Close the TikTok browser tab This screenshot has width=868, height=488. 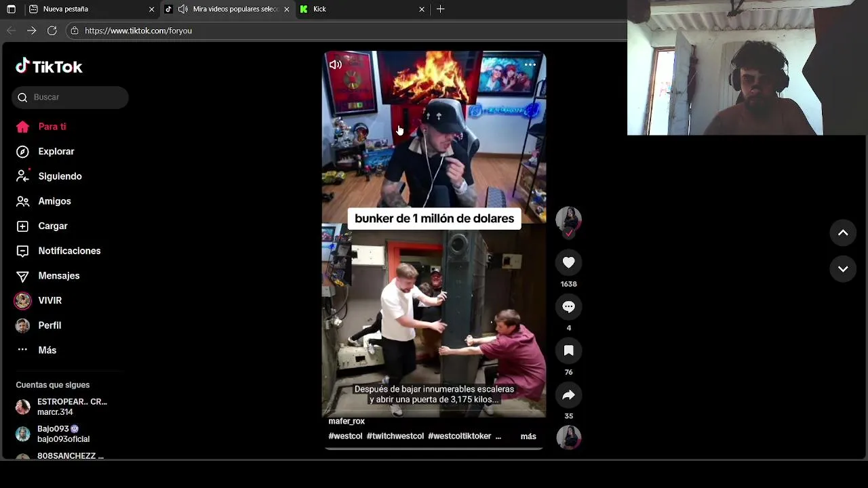[286, 9]
